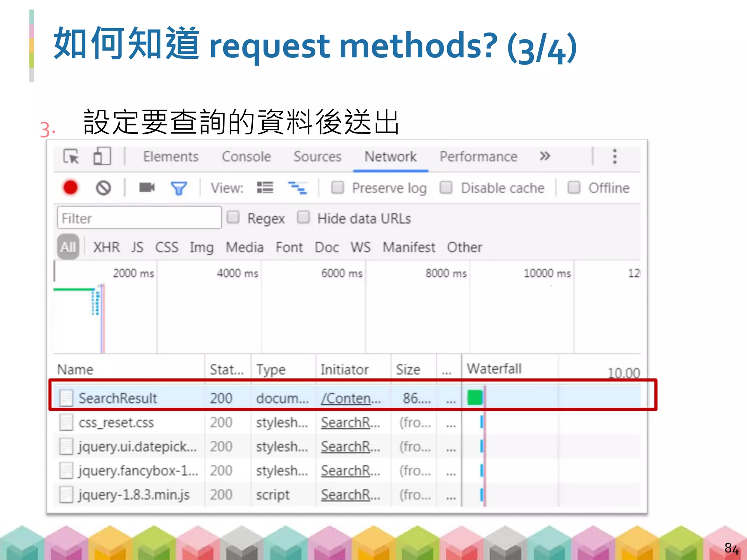Viewport: 747px width, 560px height.
Task: Sort requests by Size column header
Action: click(x=408, y=369)
